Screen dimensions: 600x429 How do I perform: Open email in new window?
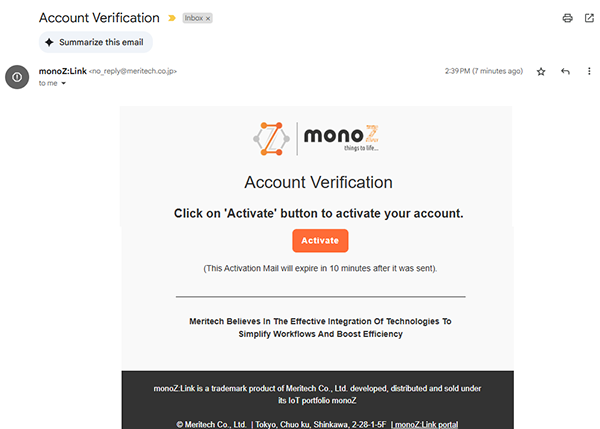[x=589, y=18]
